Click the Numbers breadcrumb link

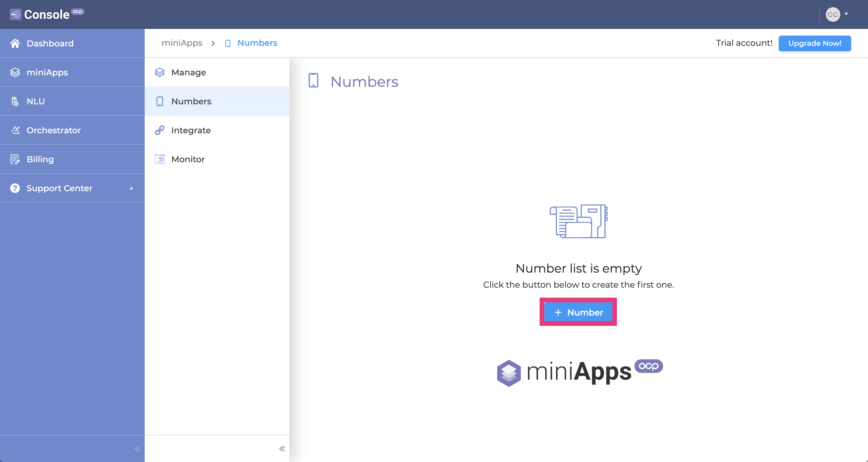point(257,43)
